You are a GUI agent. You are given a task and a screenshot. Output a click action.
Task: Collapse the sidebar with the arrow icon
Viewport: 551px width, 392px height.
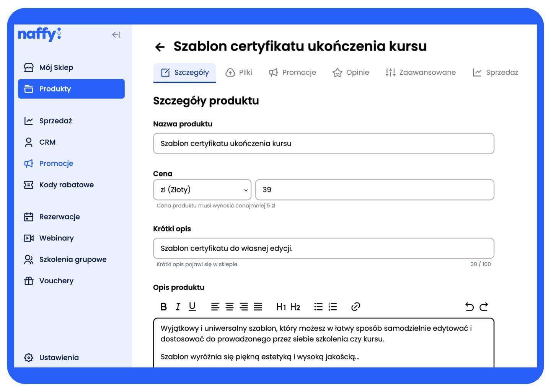116,35
